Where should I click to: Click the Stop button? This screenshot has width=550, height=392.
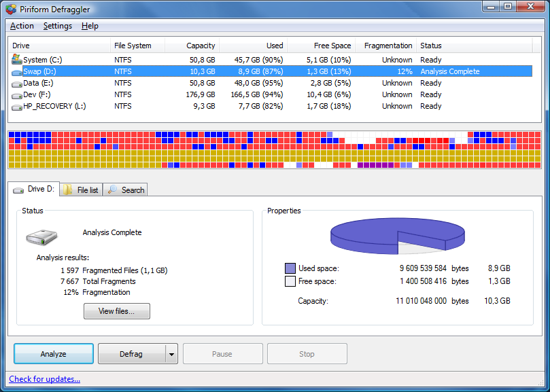tap(307, 354)
